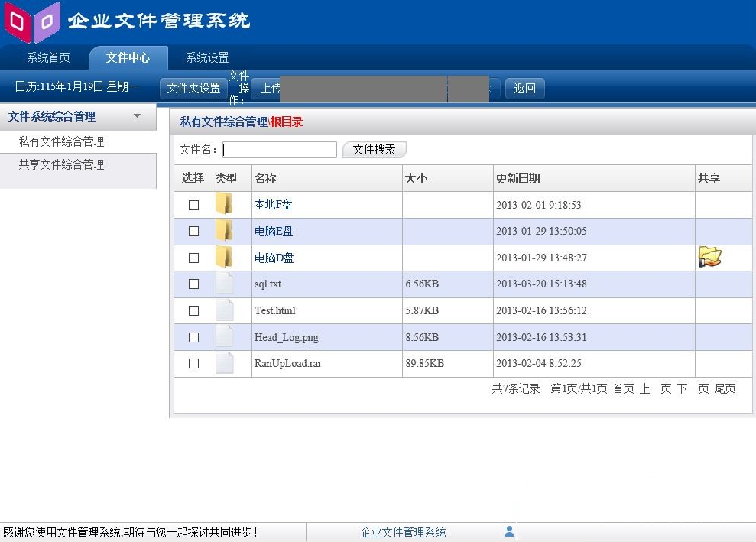
Task: Open the 电脑E盘 folder link
Action: [x=274, y=231]
